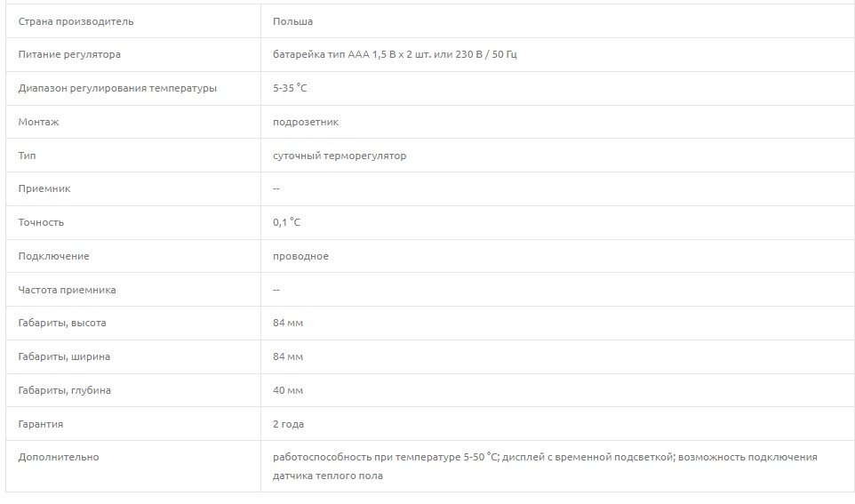Click the 'Монтаж' row label

pos(38,122)
